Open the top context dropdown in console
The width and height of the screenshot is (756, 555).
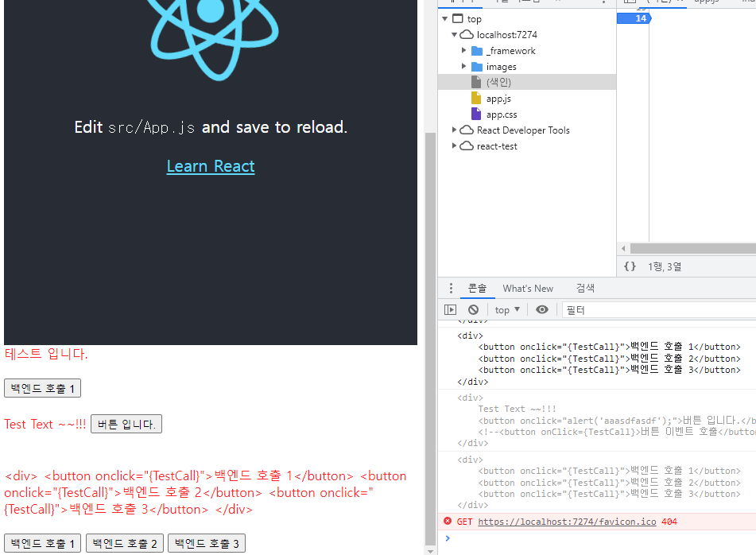(507, 309)
